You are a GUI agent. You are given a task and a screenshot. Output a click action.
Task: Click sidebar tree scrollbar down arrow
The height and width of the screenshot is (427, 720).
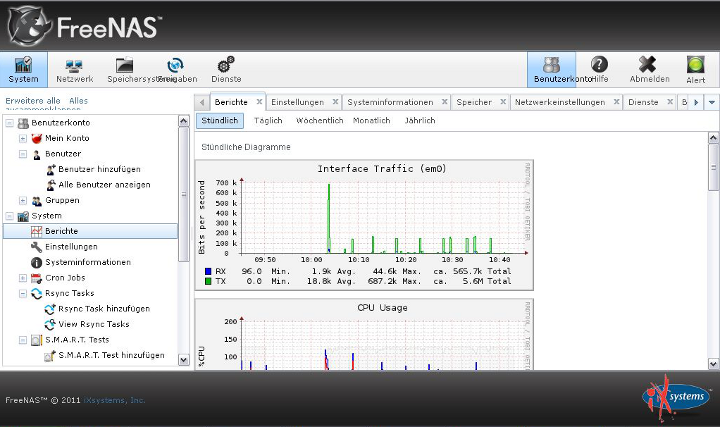[x=184, y=360]
